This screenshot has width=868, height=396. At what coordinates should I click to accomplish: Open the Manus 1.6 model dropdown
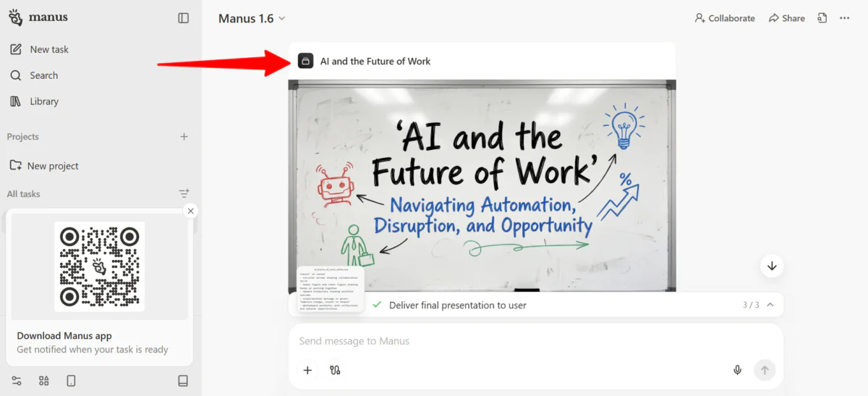pyautogui.click(x=252, y=18)
